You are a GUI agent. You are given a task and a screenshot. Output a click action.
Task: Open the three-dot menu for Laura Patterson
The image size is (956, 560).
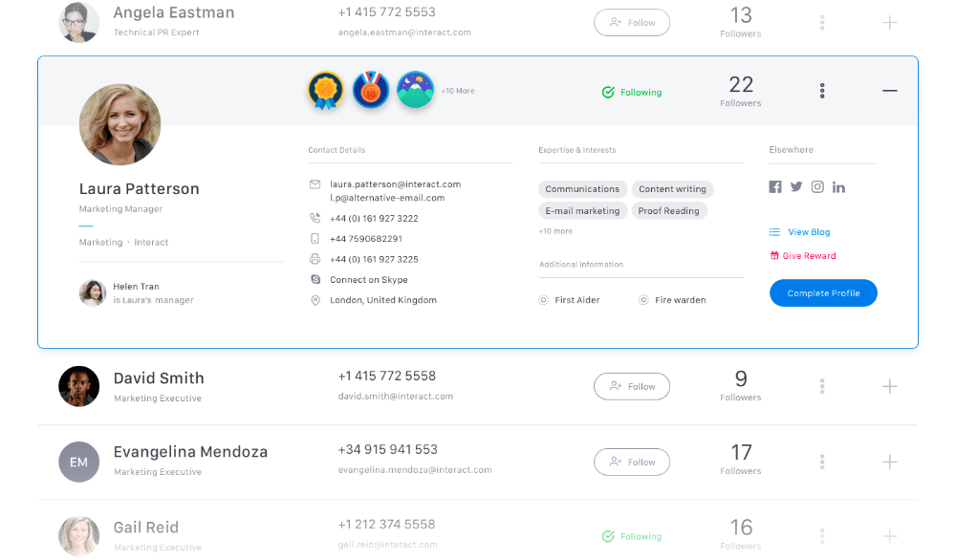pyautogui.click(x=822, y=91)
